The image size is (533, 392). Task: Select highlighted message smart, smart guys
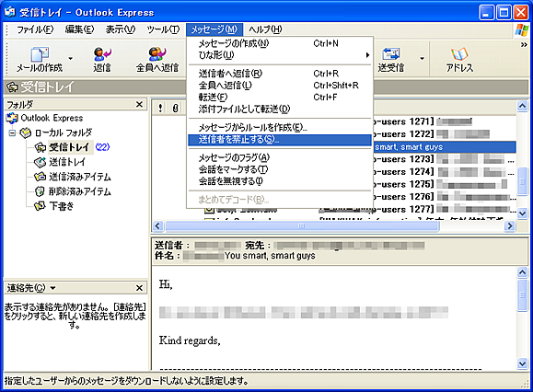pyautogui.click(x=445, y=147)
